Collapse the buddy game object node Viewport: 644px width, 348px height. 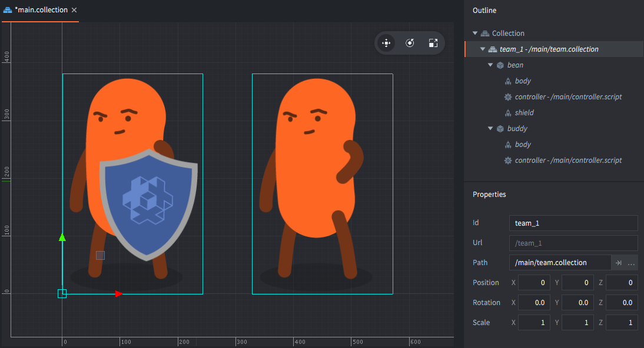pos(490,129)
